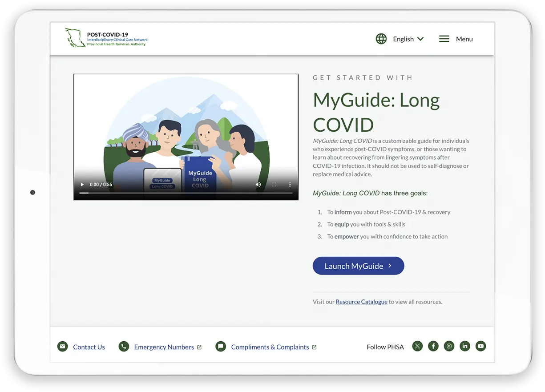This screenshot has width=545, height=392.
Task: Open Compliments & Complaints link
Action: tap(270, 347)
